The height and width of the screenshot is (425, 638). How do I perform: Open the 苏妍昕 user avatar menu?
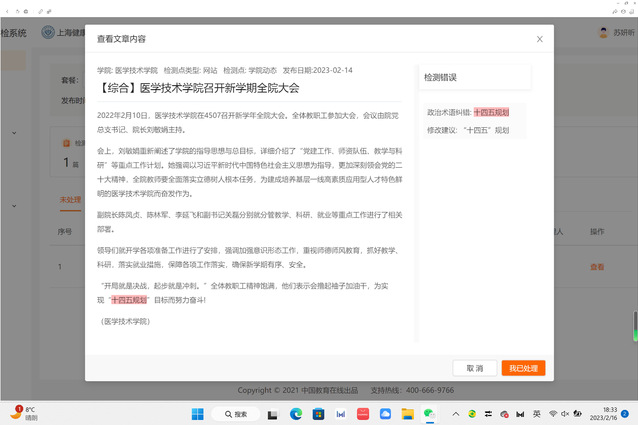pyautogui.click(x=604, y=32)
